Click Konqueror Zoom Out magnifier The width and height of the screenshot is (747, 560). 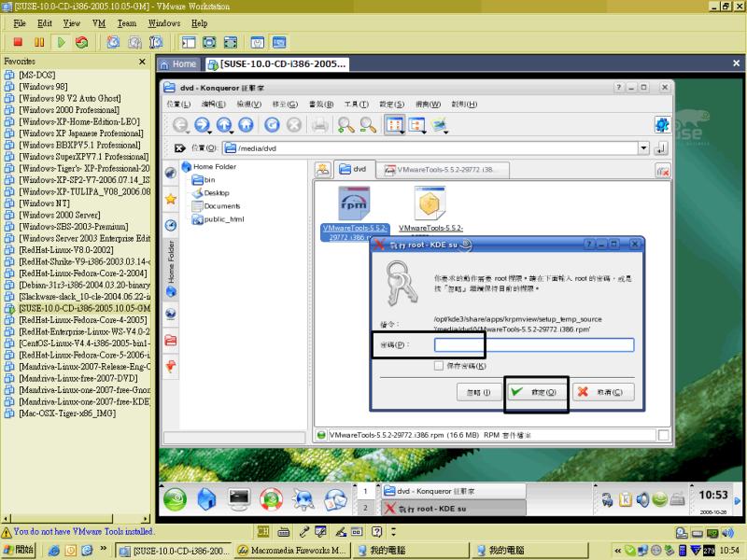tap(368, 125)
